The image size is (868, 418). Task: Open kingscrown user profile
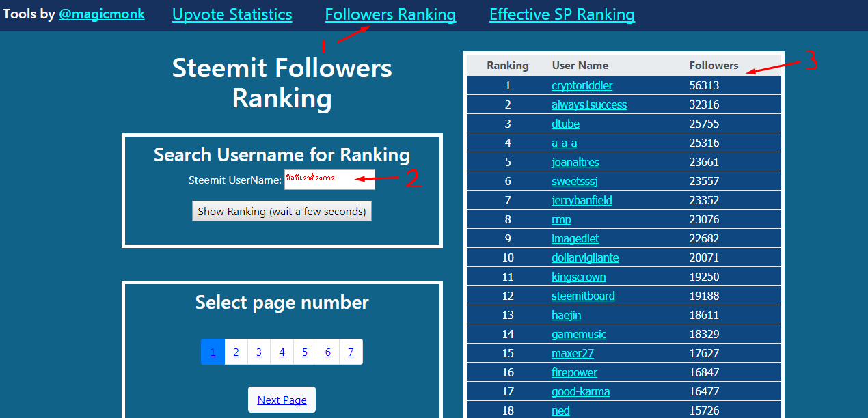tap(579, 277)
